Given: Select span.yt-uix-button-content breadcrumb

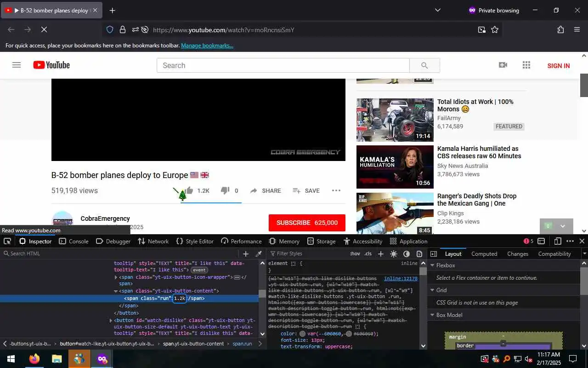Looking at the screenshot, I should click(193, 344).
